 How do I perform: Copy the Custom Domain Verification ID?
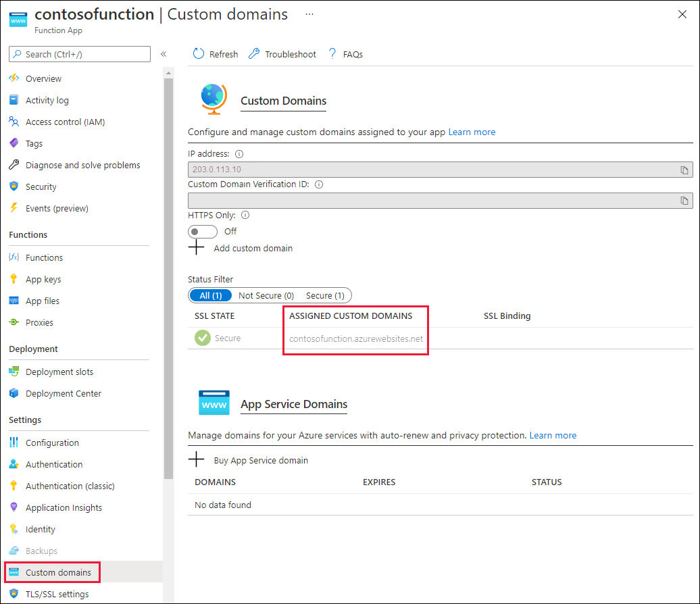(684, 200)
